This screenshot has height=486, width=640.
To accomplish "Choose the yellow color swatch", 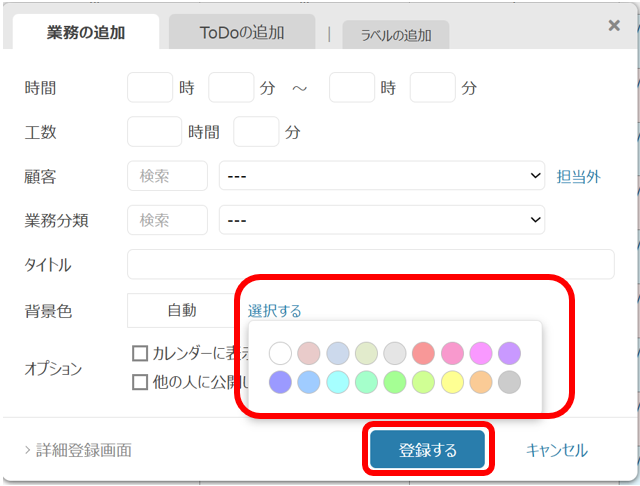I will coord(452,382).
